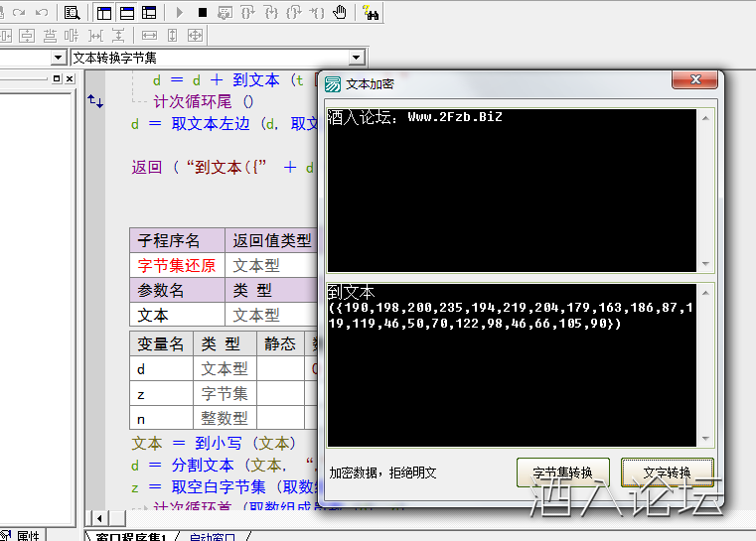Click the upper black input text box
The width and height of the screenshot is (756, 541).
coord(512,189)
